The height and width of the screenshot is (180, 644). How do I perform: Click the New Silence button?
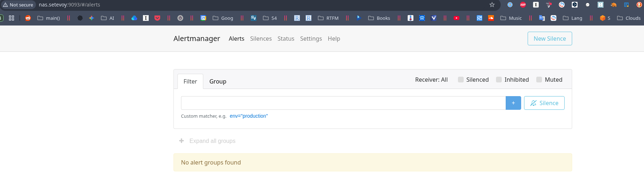pyautogui.click(x=550, y=39)
